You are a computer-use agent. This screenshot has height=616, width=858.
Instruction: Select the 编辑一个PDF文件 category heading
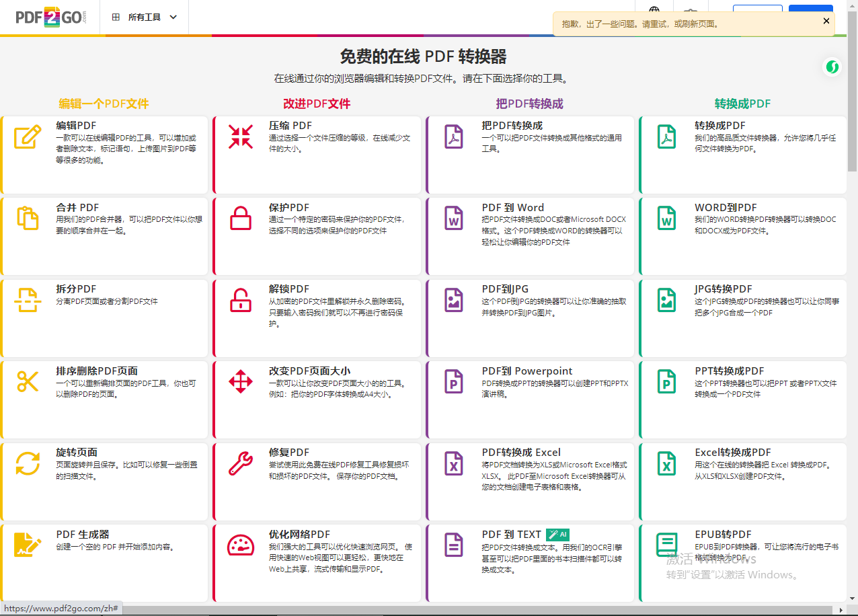(104, 104)
